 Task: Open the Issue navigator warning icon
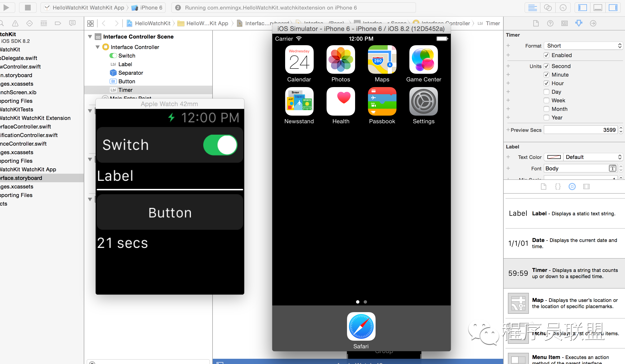[x=15, y=23]
